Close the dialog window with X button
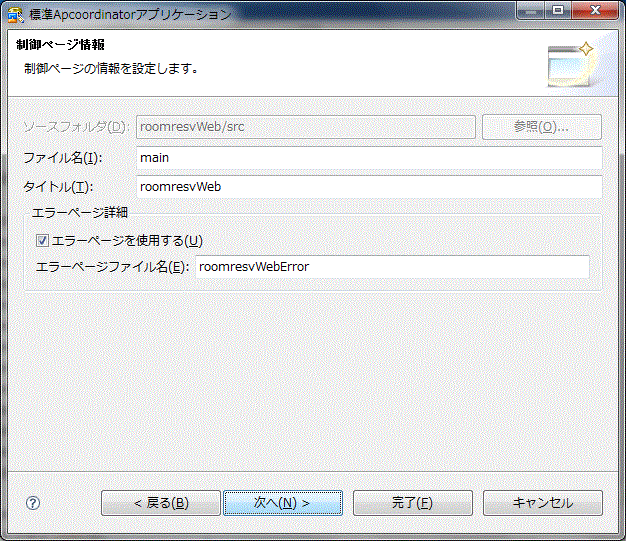Viewport: 626px width, 541px height. pyautogui.click(x=595, y=10)
